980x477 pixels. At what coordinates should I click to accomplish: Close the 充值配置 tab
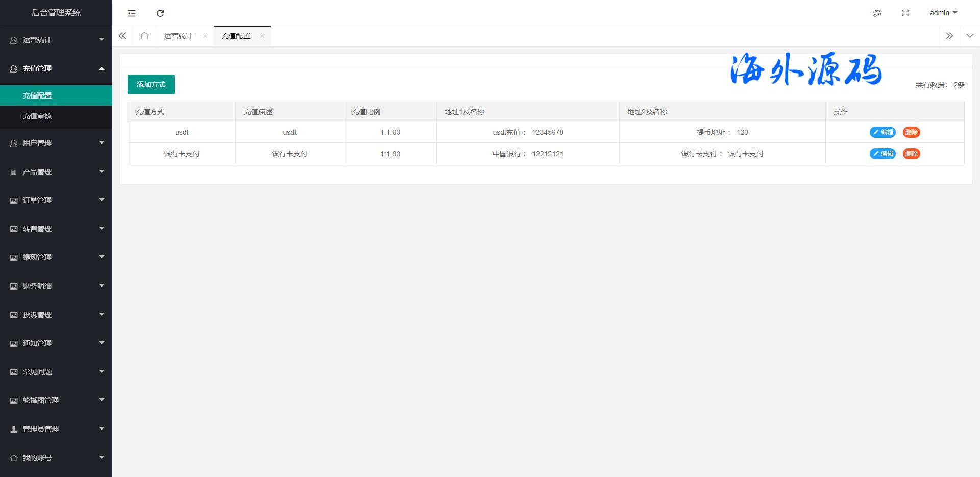coord(262,36)
